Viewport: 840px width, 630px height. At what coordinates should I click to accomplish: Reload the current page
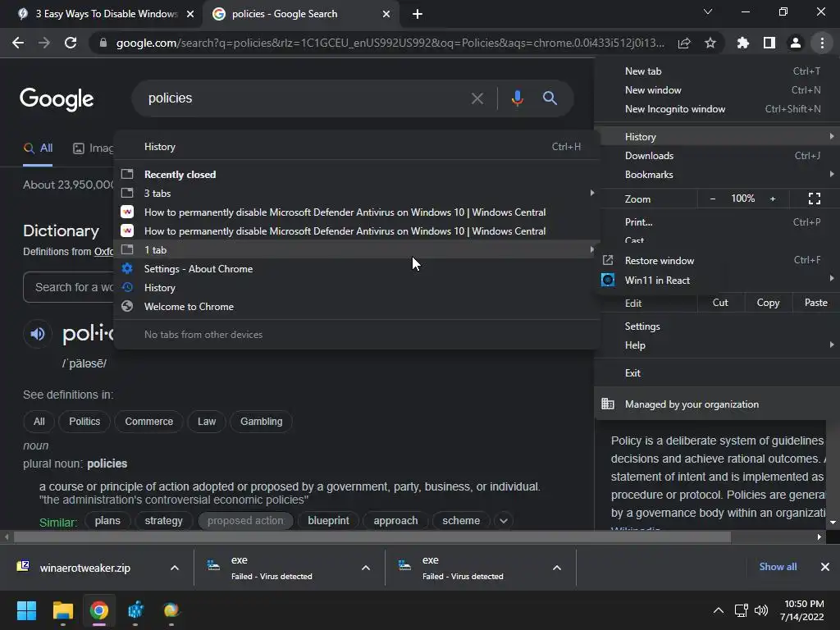71,43
